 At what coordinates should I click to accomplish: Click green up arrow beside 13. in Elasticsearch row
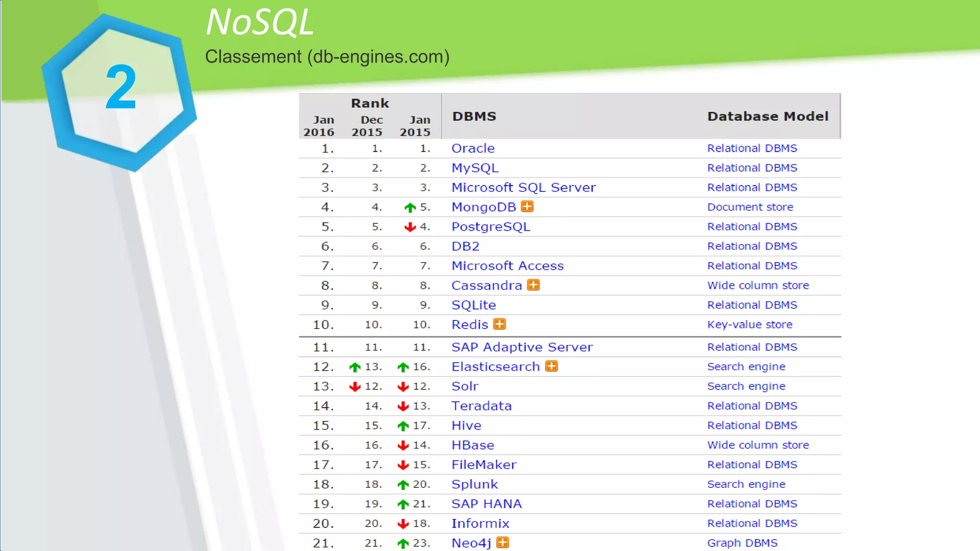355,367
